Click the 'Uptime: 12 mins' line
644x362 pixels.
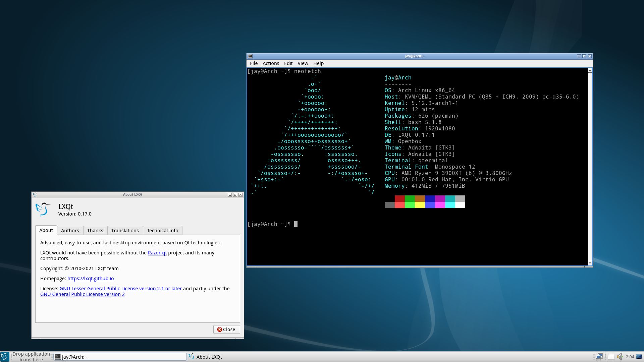coord(410,110)
